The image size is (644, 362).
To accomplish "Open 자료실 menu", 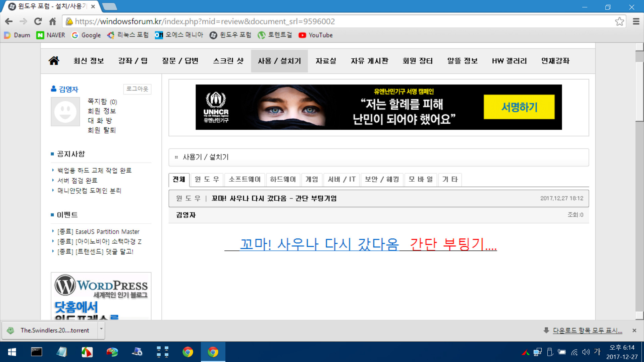I will [326, 61].
